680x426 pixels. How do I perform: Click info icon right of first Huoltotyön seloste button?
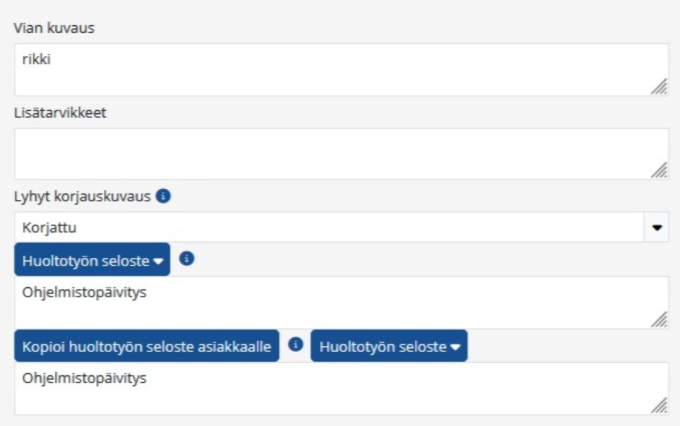point(186,258)
